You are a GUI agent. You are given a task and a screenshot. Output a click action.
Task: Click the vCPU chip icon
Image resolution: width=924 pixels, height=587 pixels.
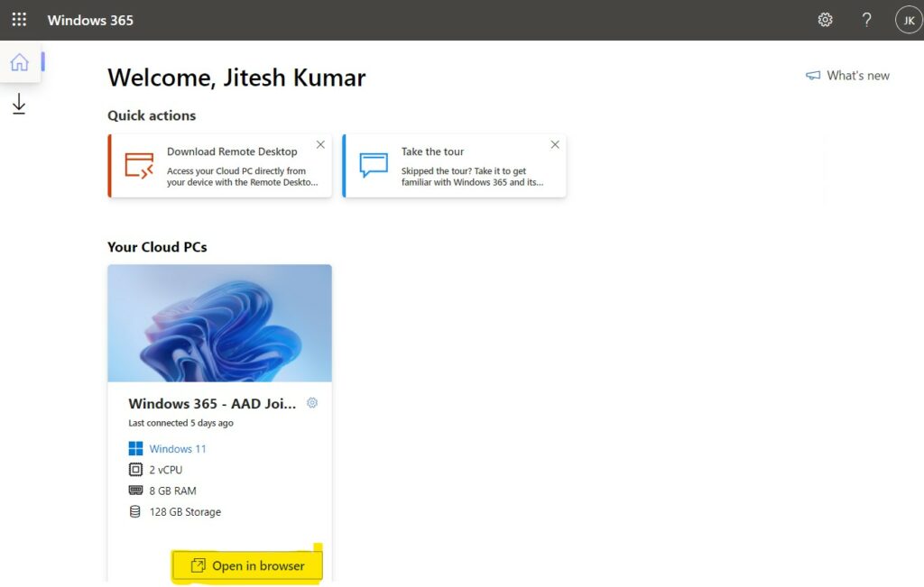(x=135, y=470)
